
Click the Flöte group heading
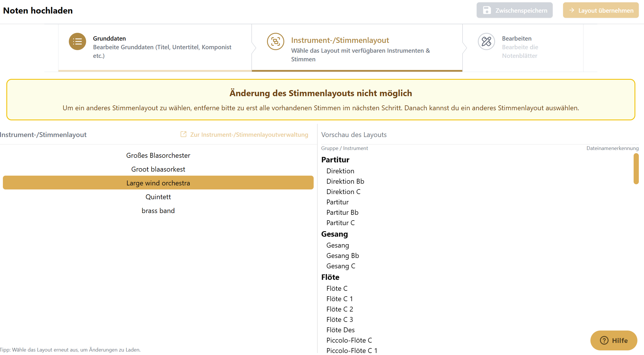click(x=330, y=277)
